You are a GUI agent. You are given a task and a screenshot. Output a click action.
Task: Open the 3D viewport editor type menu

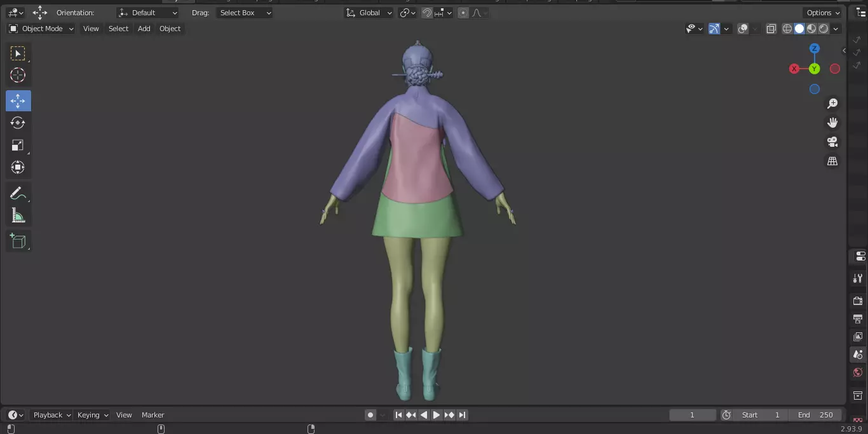[15, 13]
